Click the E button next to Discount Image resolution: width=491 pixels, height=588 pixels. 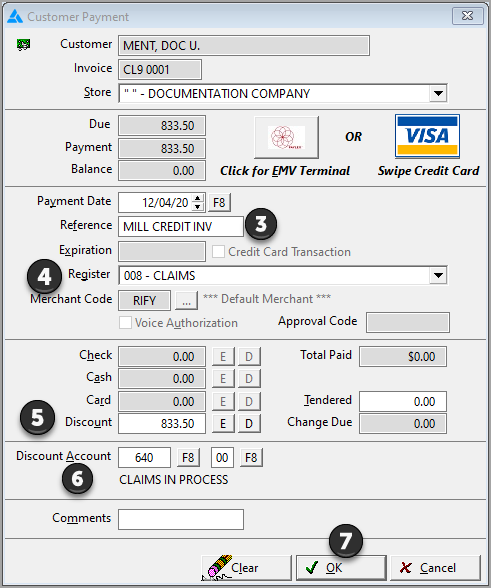[x=223, y=424]
